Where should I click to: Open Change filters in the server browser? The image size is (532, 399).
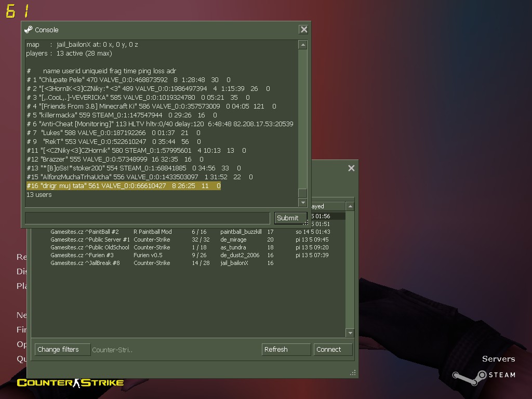pos(62,350)
